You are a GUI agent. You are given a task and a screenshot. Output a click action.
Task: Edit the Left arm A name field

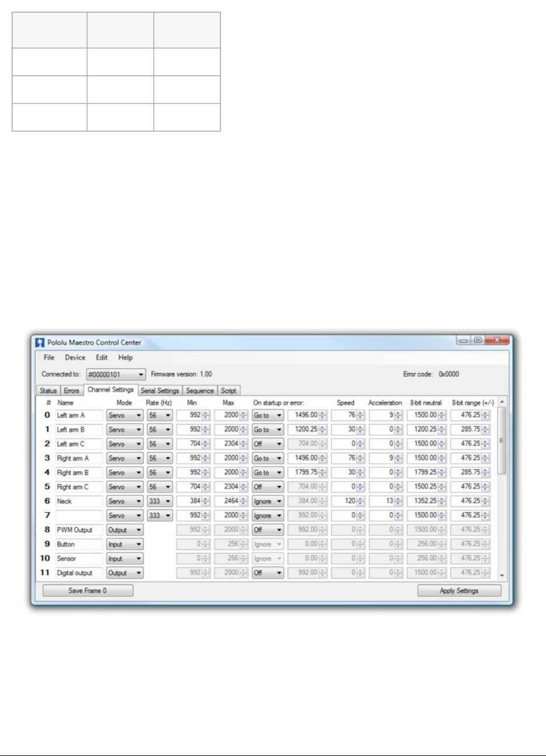pos(79,415)
